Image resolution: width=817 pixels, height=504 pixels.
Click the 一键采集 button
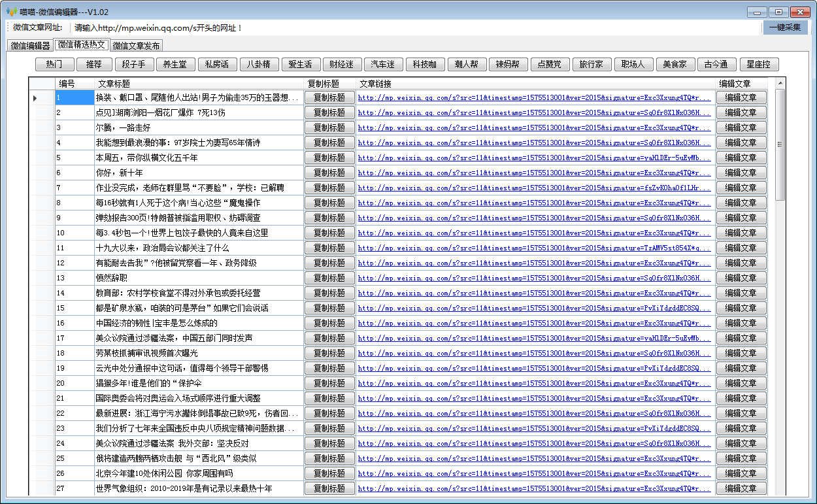[x=785, y=27]
